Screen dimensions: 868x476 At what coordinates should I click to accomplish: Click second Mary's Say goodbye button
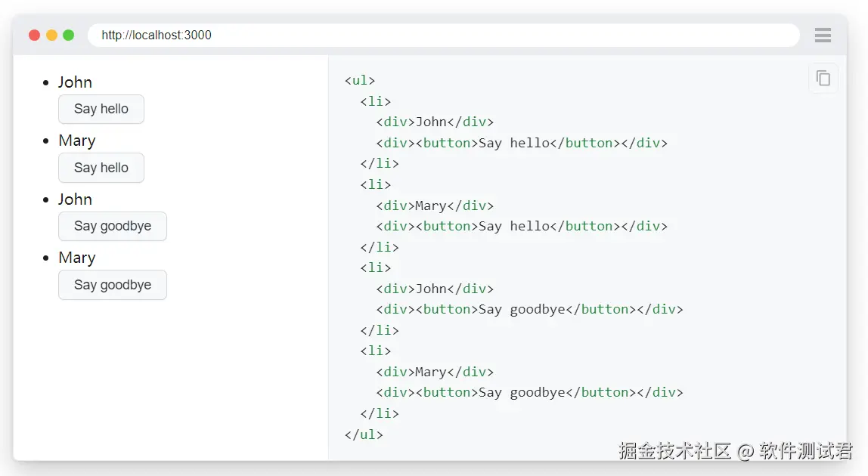pyautogui.click(x=113, y=285)
